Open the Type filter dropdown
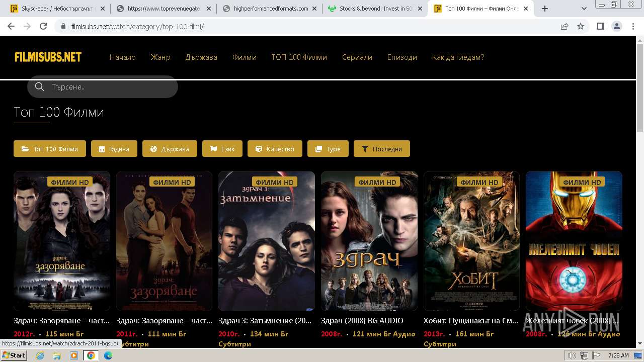Screen dimensions: 644x362 (x=328, y=149)
